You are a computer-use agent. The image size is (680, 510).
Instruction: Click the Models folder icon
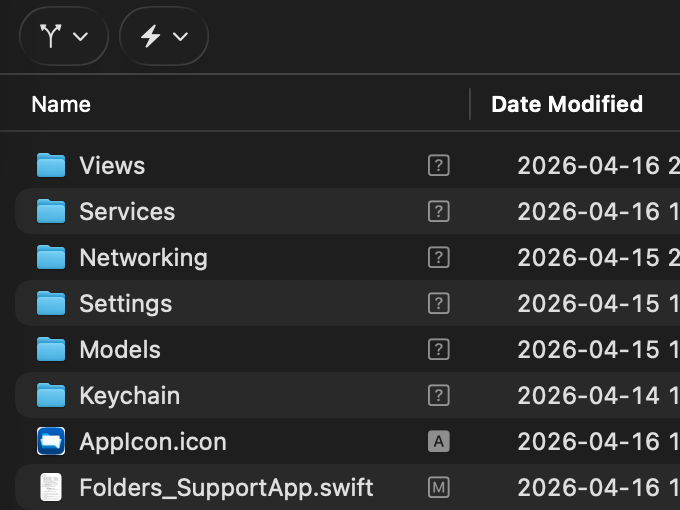[x=51, y=349]
